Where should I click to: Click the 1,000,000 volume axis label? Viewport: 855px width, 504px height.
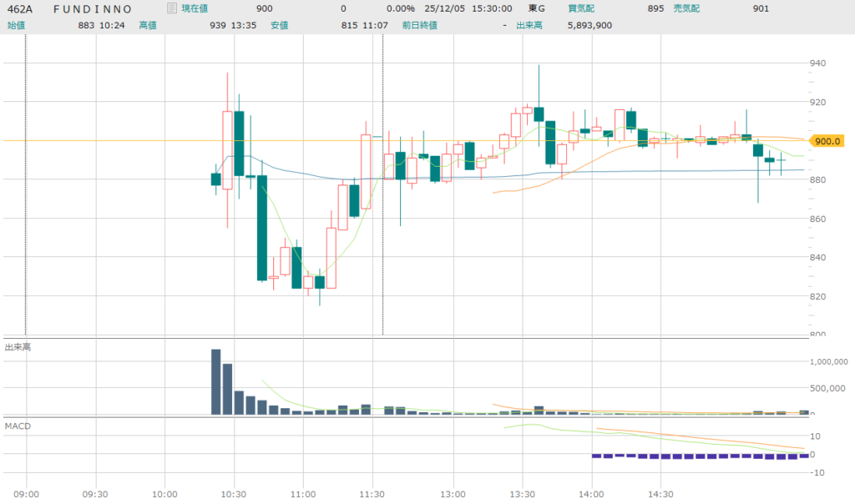pos(829,362)
